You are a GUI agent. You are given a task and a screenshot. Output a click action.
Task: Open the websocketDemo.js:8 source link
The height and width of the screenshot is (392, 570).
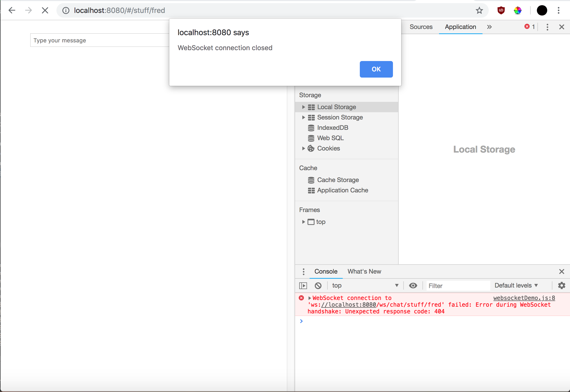tap(524, 298)
